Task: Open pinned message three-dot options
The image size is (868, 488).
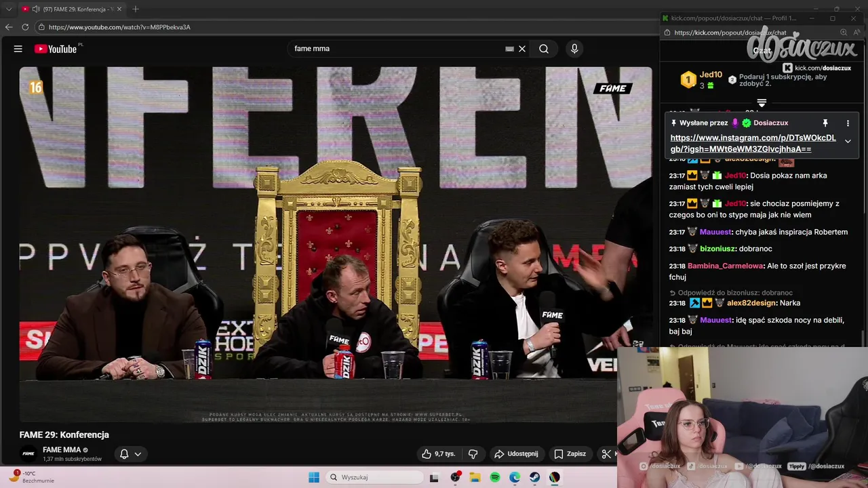Action: [848, 123]
